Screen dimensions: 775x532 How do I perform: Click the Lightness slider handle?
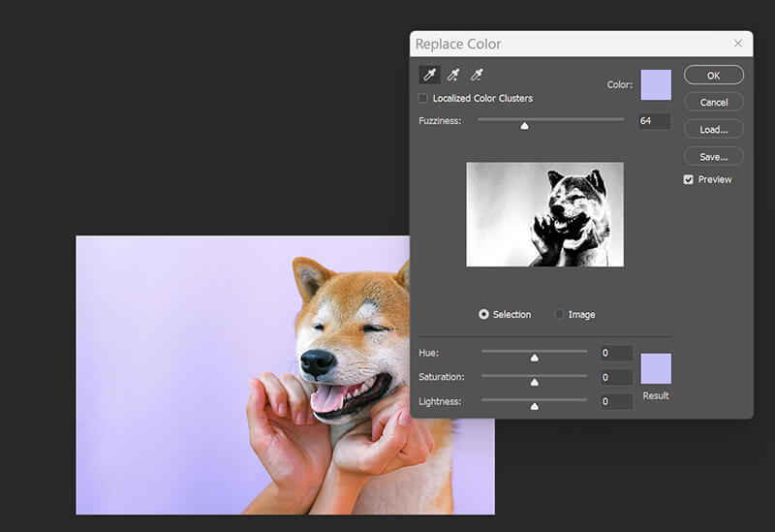(x=535, y=406)
